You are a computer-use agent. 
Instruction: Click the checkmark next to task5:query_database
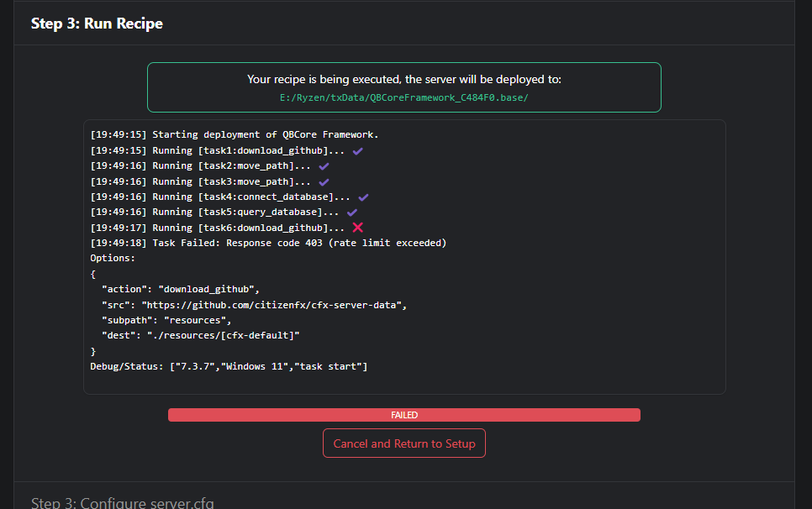click(x=352, y=212)
